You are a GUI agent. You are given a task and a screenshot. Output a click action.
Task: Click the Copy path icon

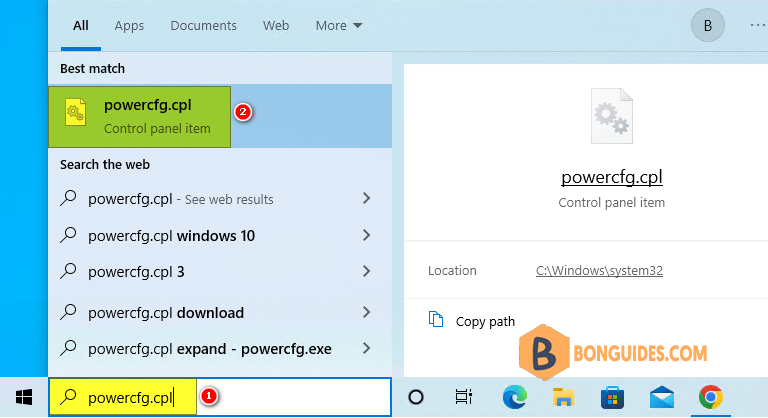pyautogui.click(x=436, y=320)
